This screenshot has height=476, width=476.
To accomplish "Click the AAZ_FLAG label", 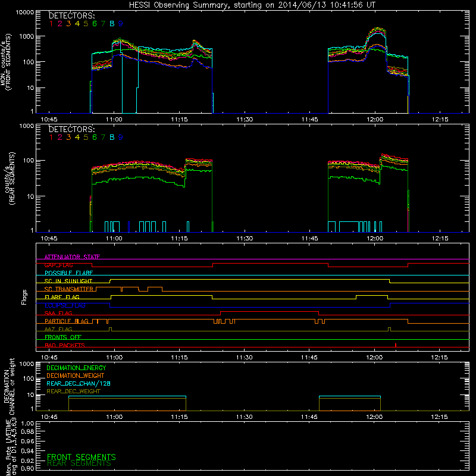I will coord(58,329).
